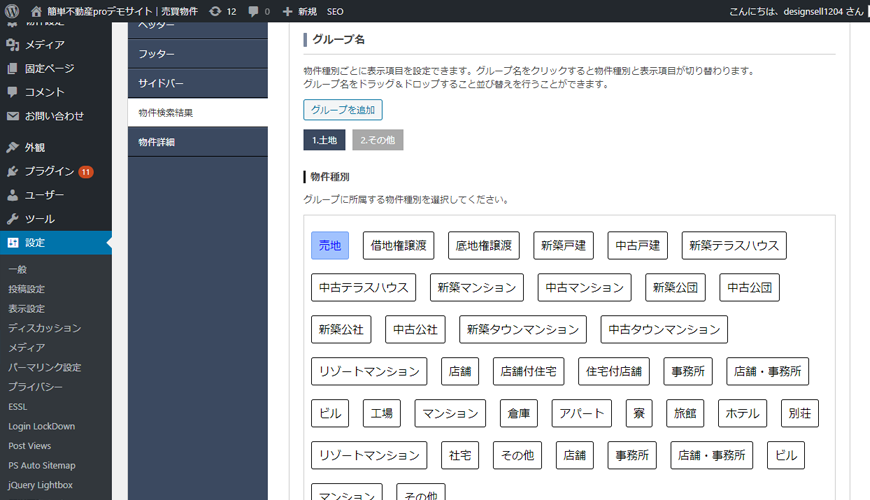Toggle the 売地 property type
The height and width of the screenshot is (500, 870).
[x=330, y=245]
